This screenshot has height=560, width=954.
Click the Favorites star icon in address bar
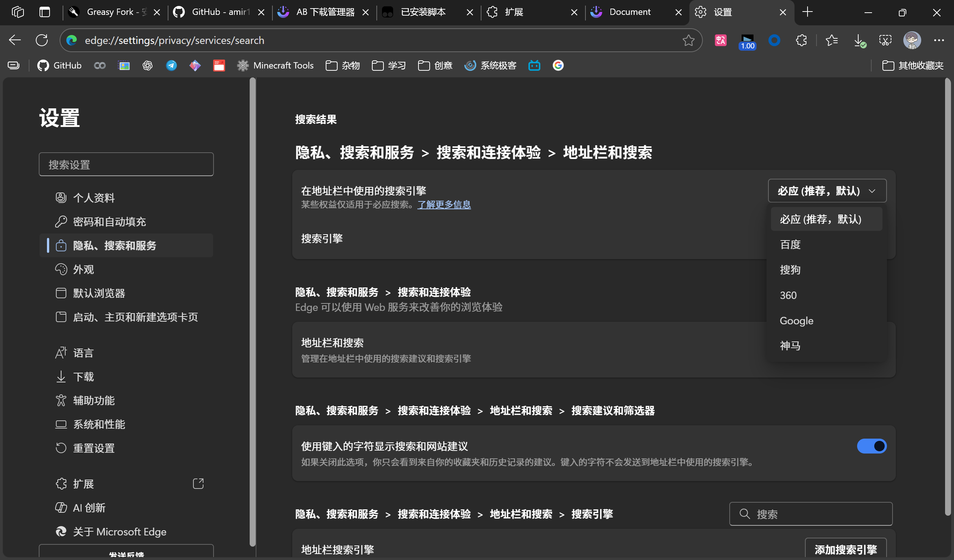click(688, 40)
